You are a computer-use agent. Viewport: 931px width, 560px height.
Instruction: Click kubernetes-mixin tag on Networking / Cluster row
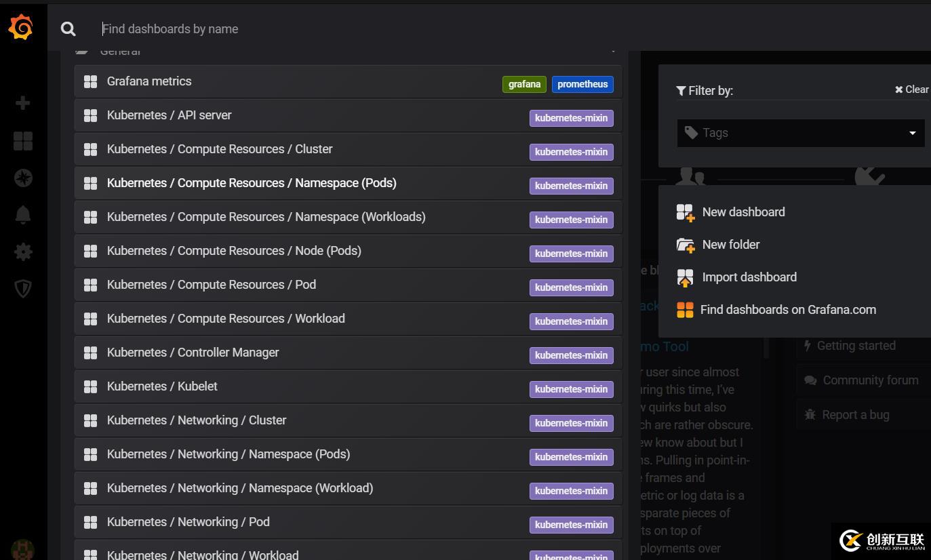[571, 423]
